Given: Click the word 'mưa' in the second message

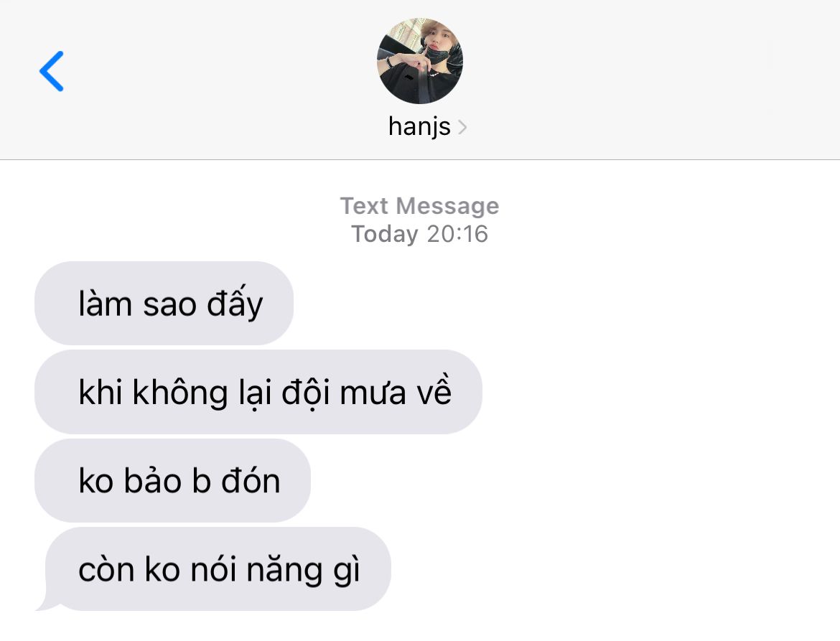Looking at the screenshot, I should click(373, 394).
